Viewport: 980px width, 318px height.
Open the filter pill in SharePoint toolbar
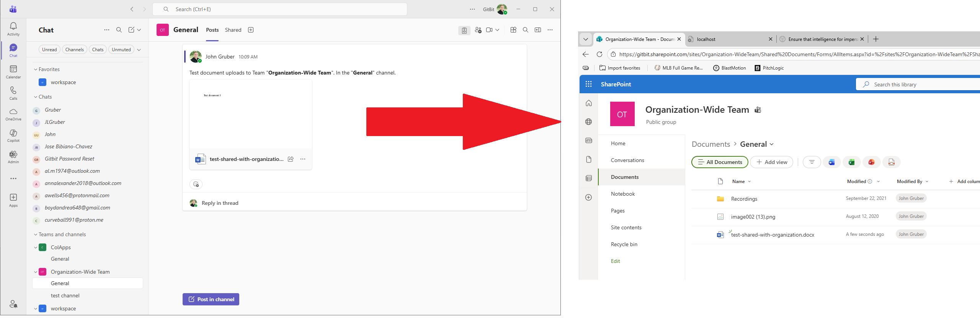tap(812, 162)
